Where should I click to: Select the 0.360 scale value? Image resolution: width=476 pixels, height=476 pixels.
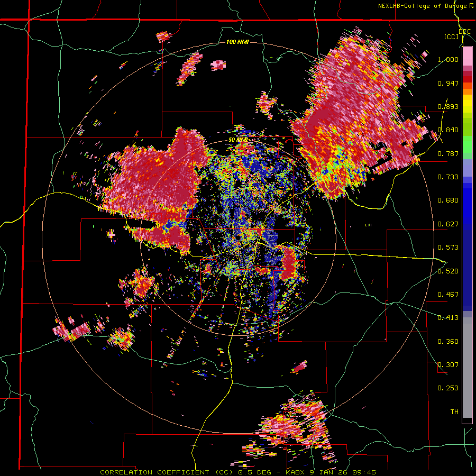click(x=448, y=342)
